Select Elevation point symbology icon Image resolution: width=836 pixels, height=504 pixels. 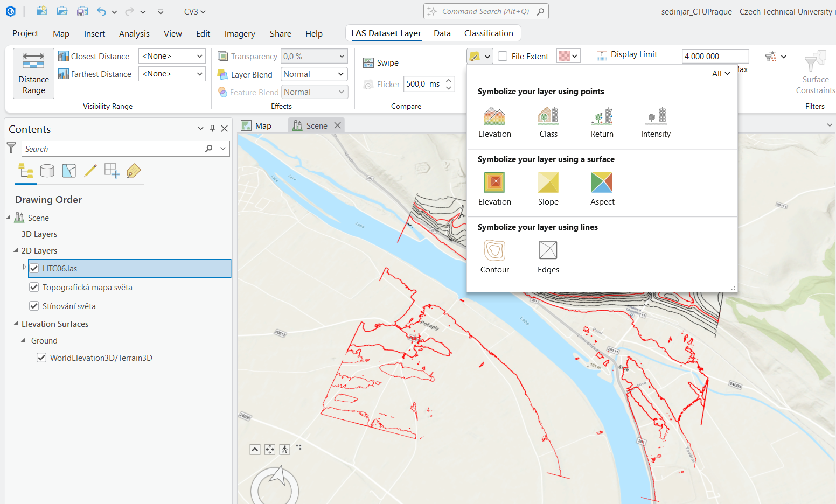tap(494, 116)
